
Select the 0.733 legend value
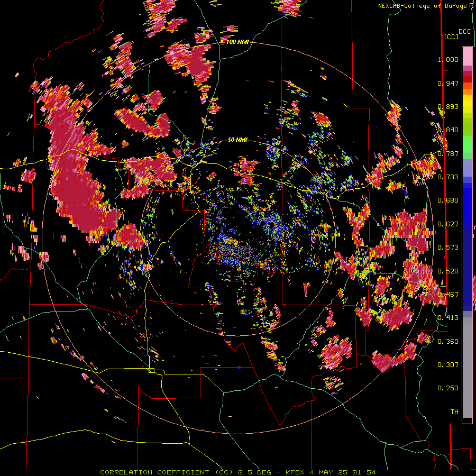tap(448, 177)
